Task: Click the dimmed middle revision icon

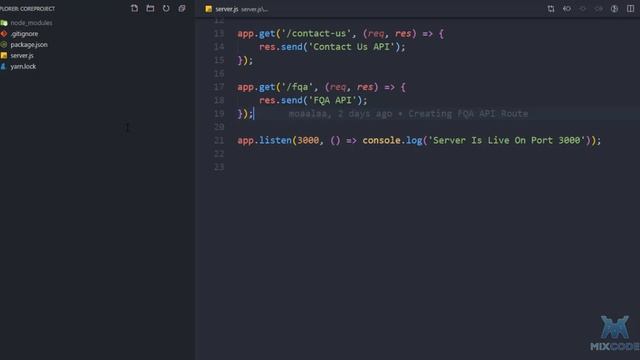Action: click(583, 9)
